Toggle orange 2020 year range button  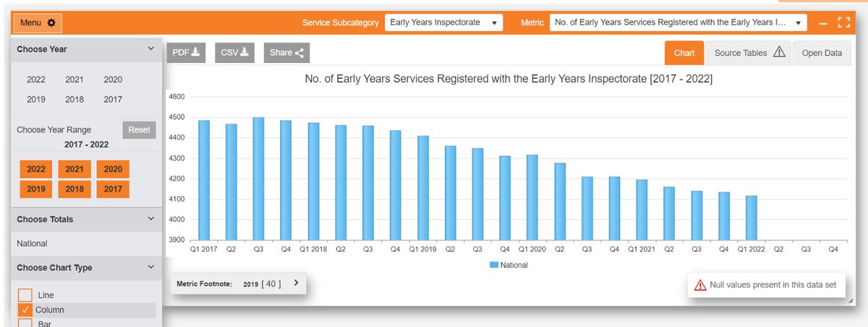113,169
